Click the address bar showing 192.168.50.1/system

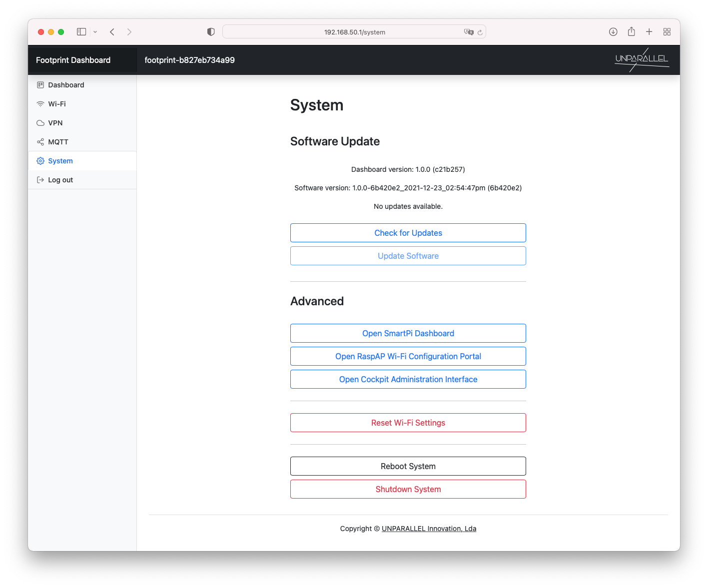[354, 32]
